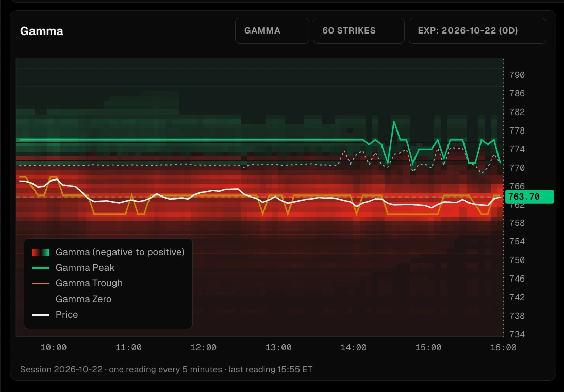Open the EXP: 2026-10-22 (0D) expiration dropdown
Viewport: 564px width, 392px height.
pyautogui.click(x=477, y=30)
